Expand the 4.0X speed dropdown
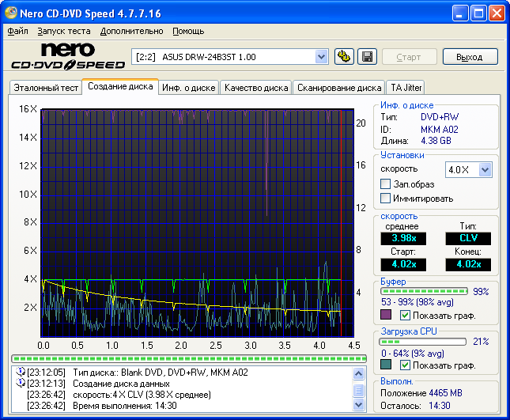This screenshot has width=510, height=420. tap(485, 169)
